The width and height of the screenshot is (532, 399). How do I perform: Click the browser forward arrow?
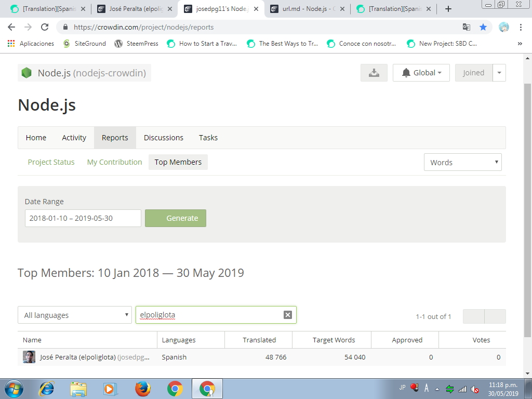pos(28,27)
